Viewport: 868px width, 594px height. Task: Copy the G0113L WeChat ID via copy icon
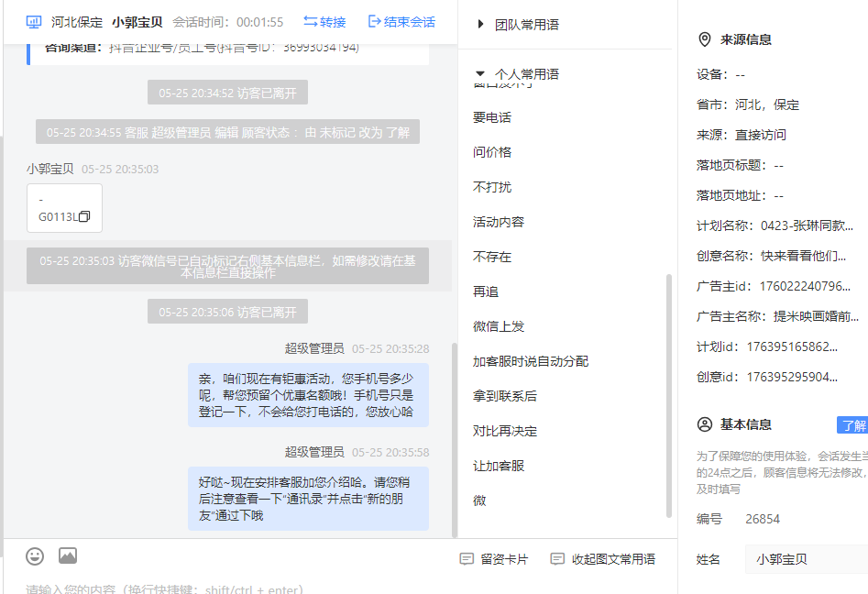(x=84, y=216)
